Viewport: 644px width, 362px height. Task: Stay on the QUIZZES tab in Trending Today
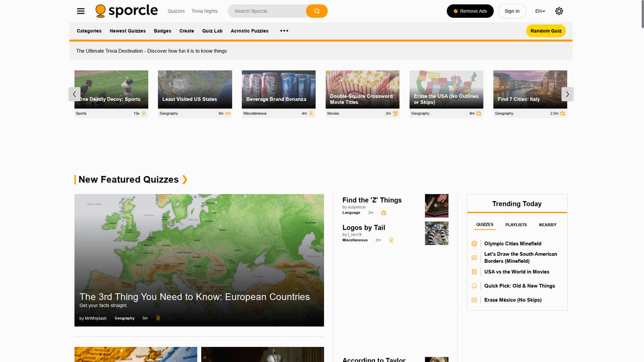coord(485,225)
